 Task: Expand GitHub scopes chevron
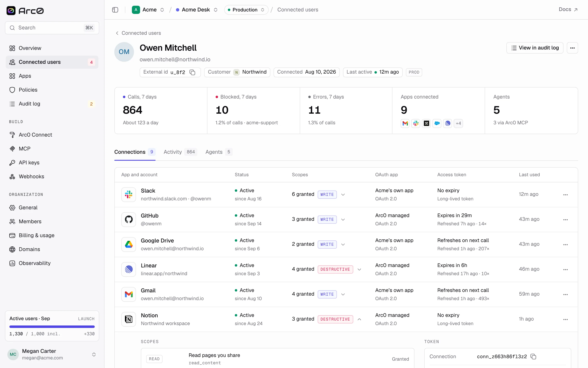pos(343,220)
